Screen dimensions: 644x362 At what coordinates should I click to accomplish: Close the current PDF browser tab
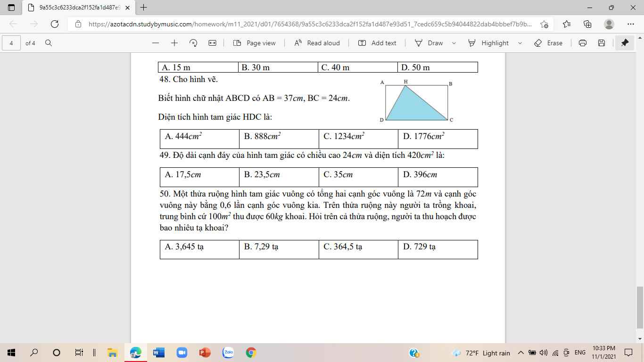(127, 8)
